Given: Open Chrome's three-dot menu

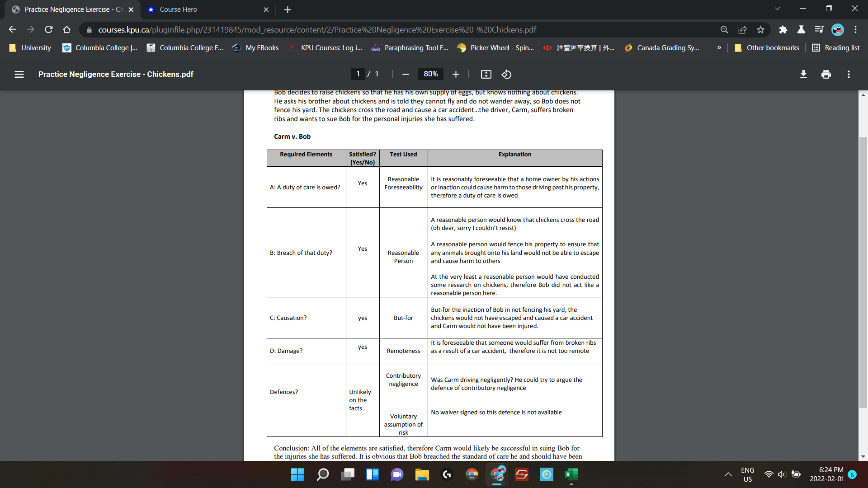Looking at the screenshot, I should click(855, 29).
